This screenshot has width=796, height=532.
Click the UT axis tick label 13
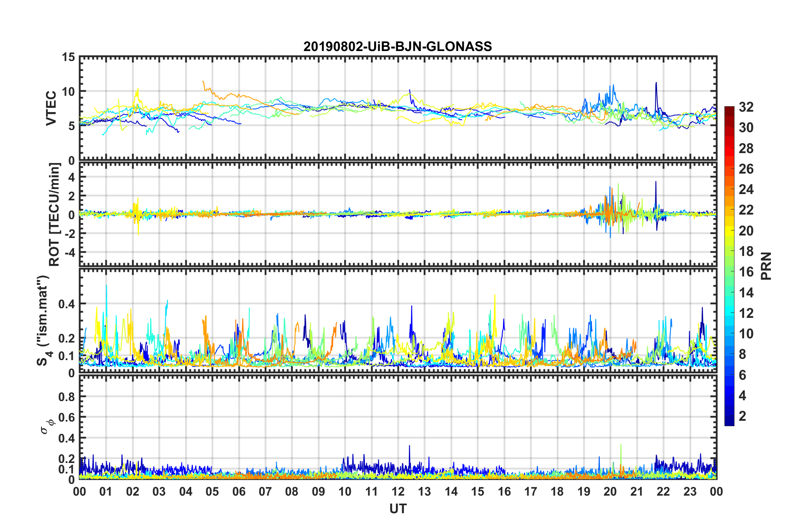[x=425, y=491]
